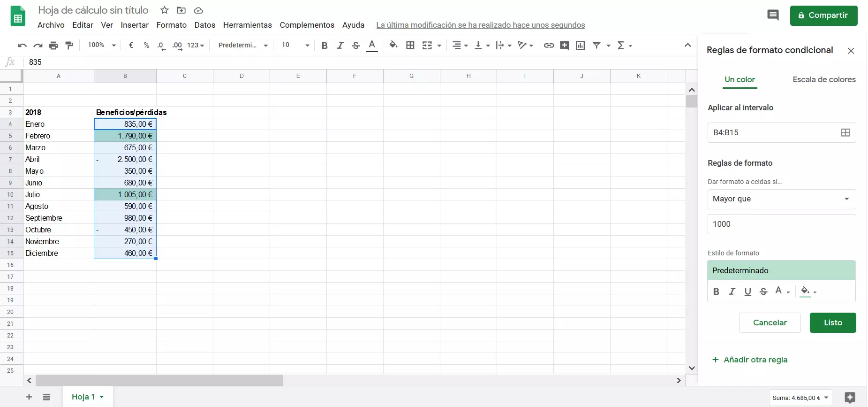The width and height of the screenshot is (868, 407).
Task: Add a new sheet with plus
Action: (29, 397)
